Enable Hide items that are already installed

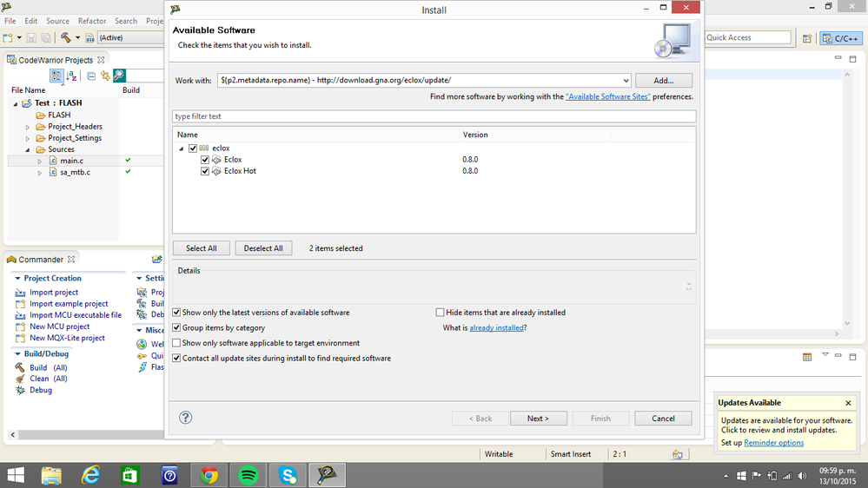tap(441, 313)
